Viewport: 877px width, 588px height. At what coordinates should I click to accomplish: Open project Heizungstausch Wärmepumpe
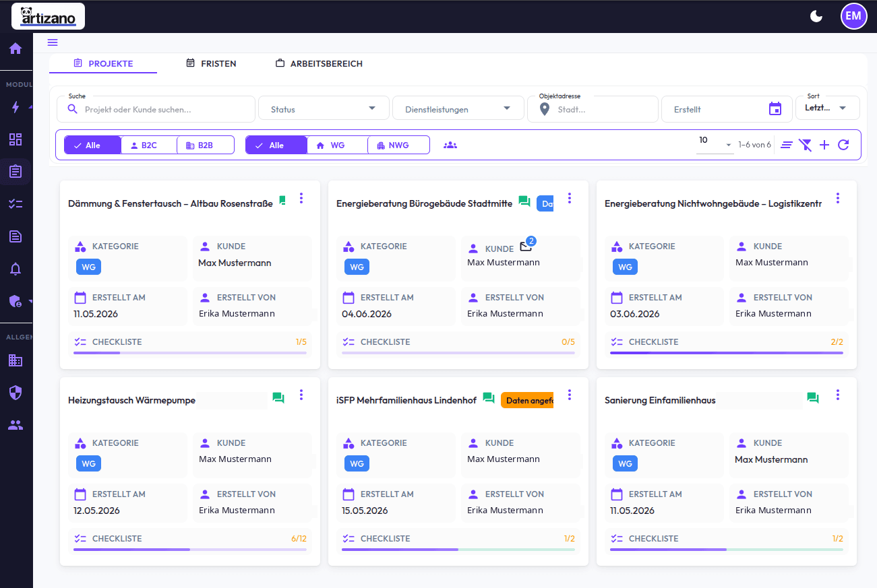point(132,400)
